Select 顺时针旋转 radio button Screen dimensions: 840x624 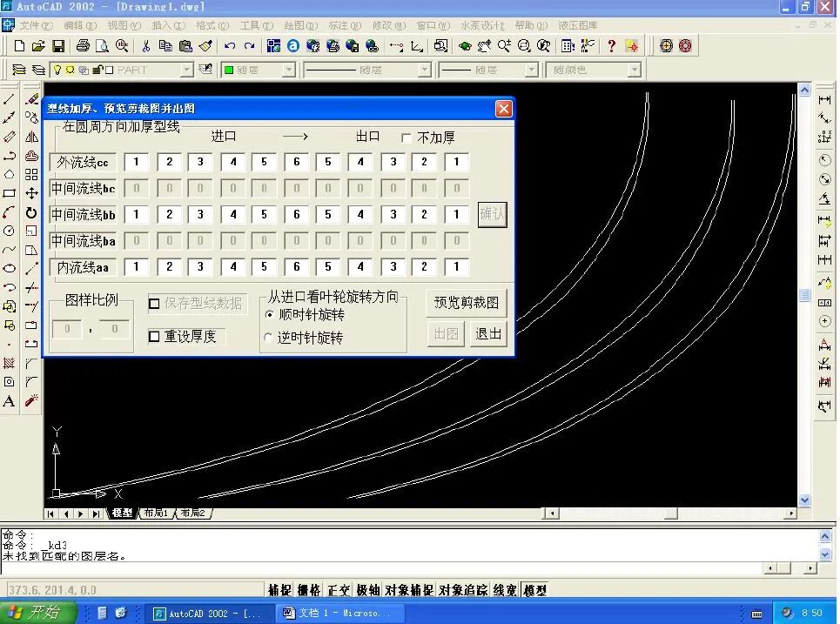click(270, 314)
